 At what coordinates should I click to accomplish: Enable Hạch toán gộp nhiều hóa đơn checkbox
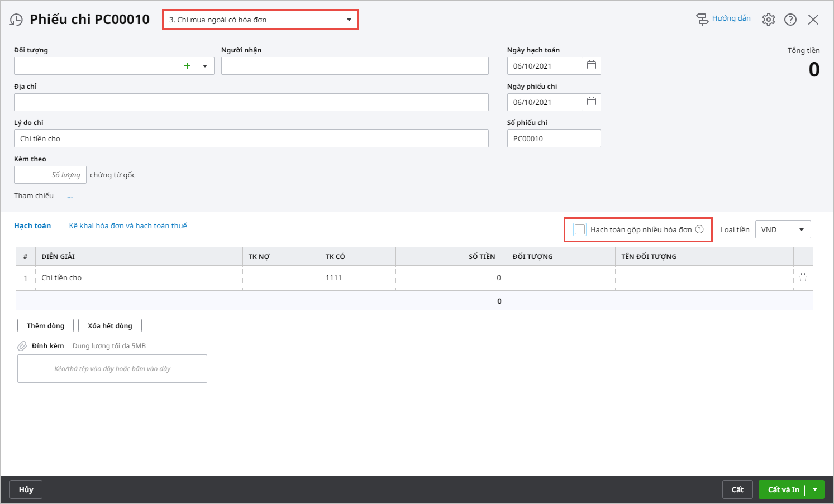[580, 229]
